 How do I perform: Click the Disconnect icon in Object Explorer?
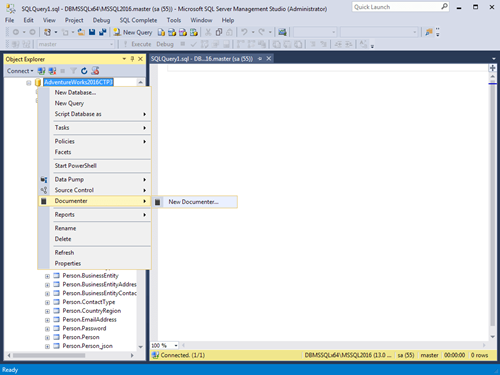pyautogui.click(x=52, y=71)
